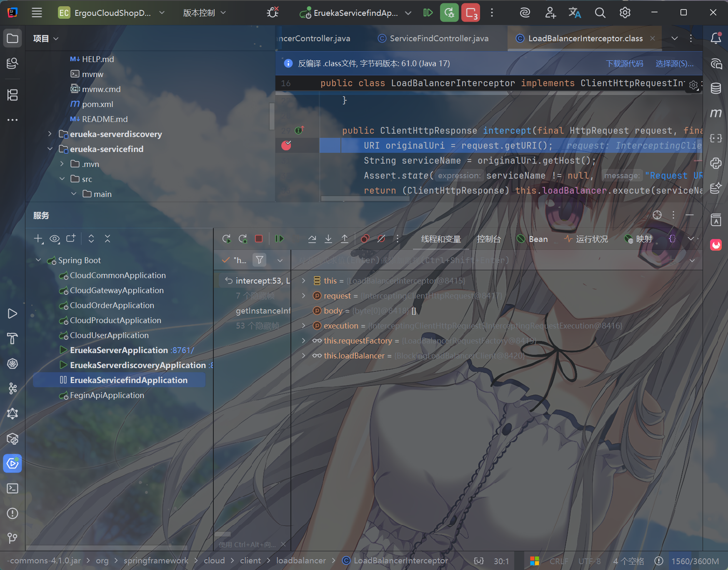
Task: Expand the this.loadBalancer variable
Action: coord(304,356)
